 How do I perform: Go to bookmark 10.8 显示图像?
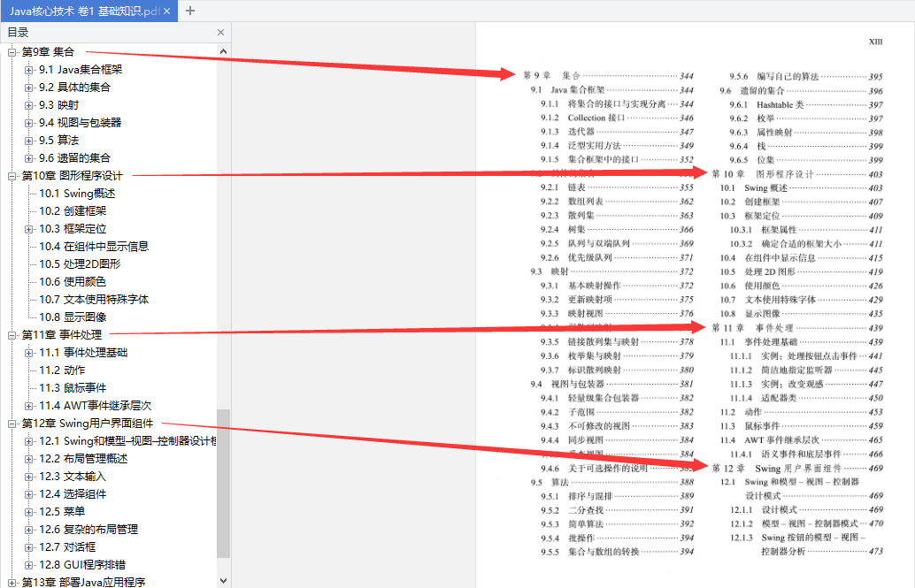73,317
